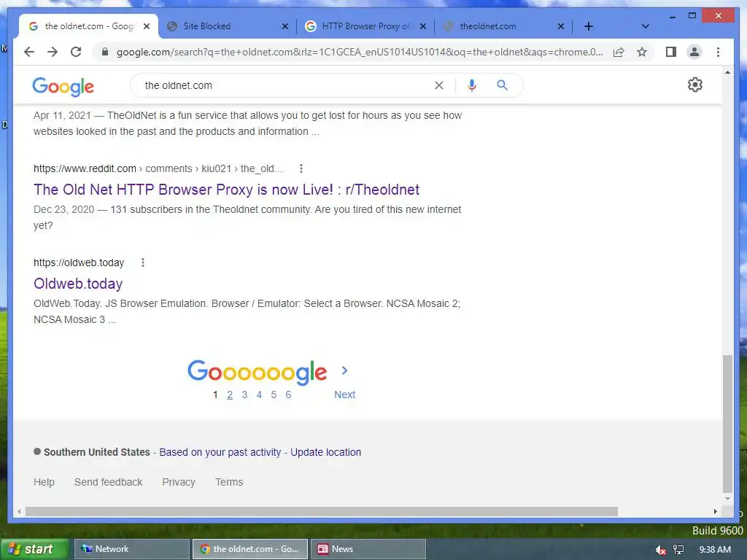This screenshot has width=747, height=560.
Task: Go to results page 3
Action: tap(244, 394)
